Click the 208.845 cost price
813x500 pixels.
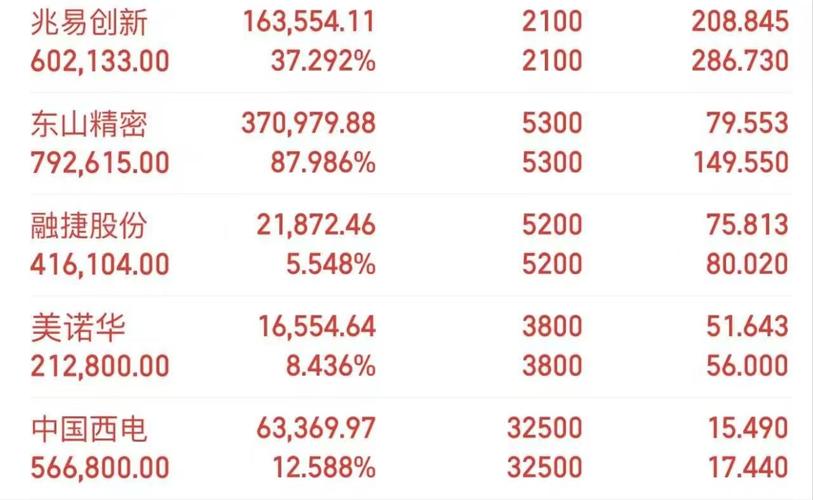[x=740, y=22]
